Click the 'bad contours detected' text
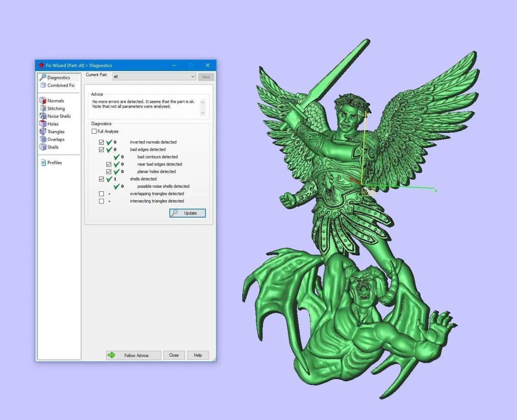The image size is (517, 420). (x=157, y=157)
